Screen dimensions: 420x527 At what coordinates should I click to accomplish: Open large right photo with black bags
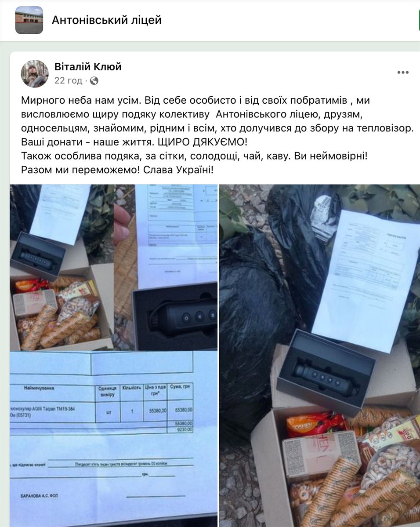click(x=319, y=356)
